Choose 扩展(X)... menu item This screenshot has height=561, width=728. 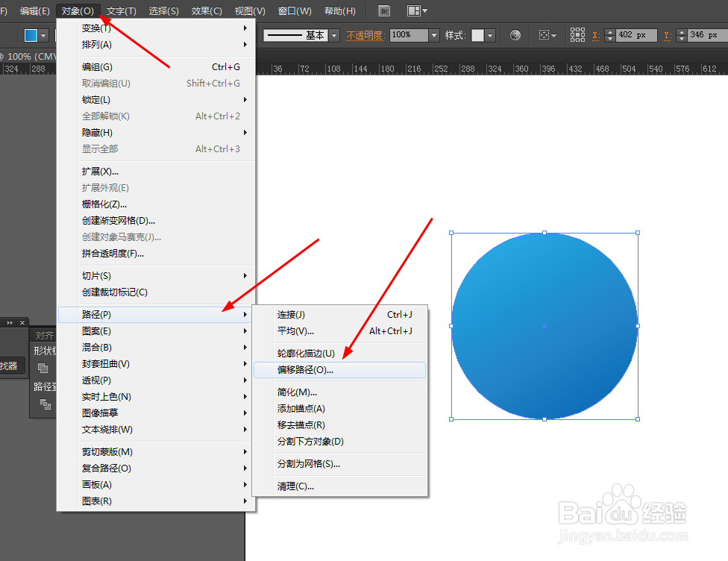coord(156,172)
